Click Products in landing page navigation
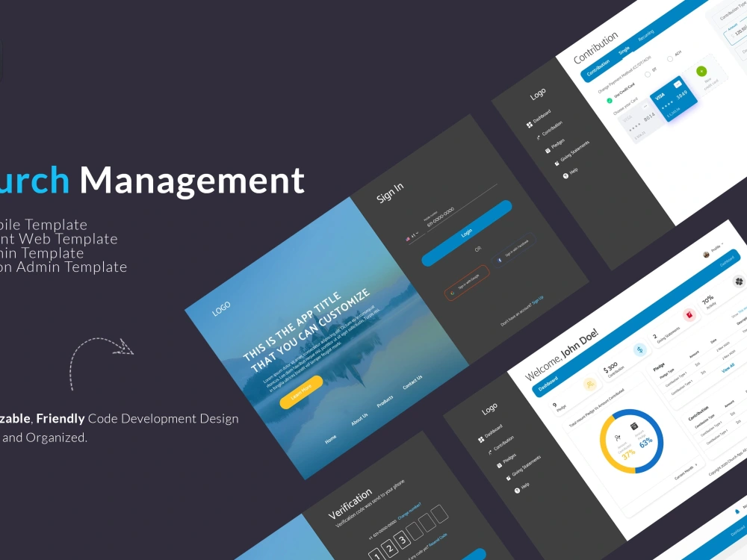Screen dimensions: 747x560 385,402
